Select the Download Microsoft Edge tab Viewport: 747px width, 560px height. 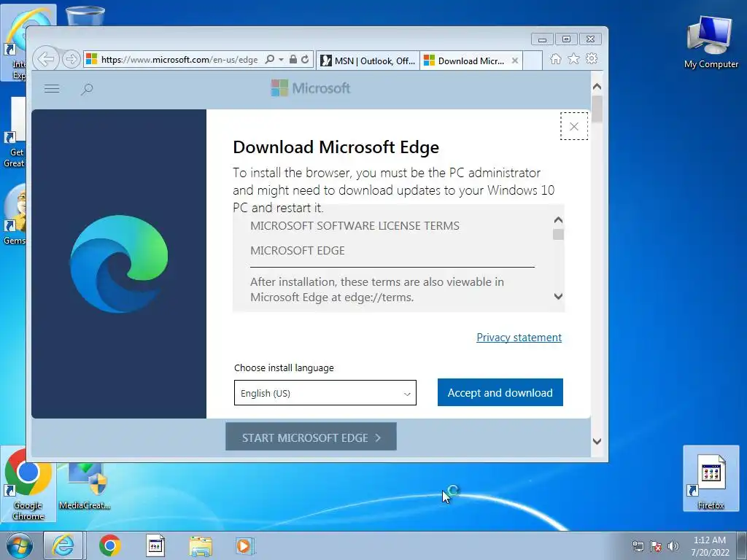click(x=471, y=61)
